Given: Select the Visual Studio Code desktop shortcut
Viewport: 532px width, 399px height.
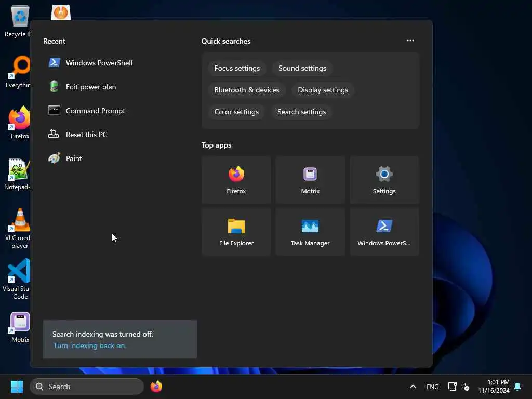Looking at the screenshot, I should coord(18,279).
